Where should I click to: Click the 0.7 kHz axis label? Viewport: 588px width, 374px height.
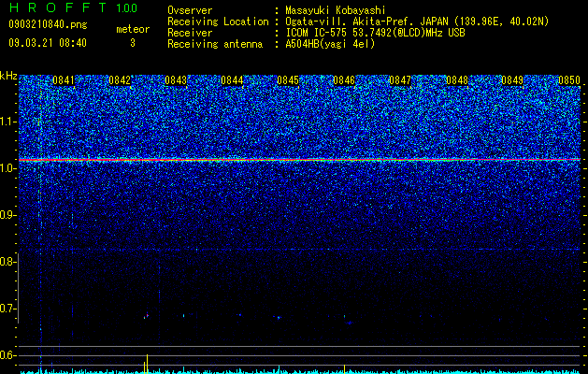8,309
